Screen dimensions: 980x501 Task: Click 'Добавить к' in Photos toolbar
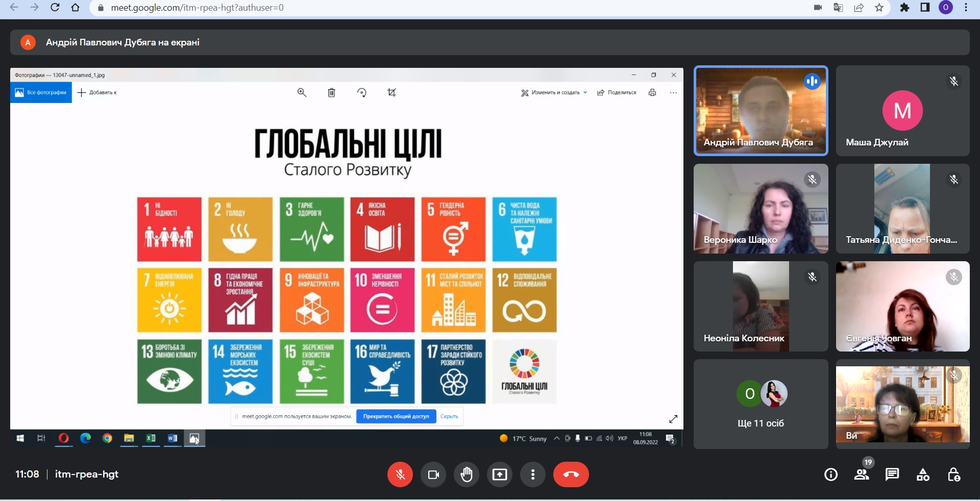[x=97, y=92]
